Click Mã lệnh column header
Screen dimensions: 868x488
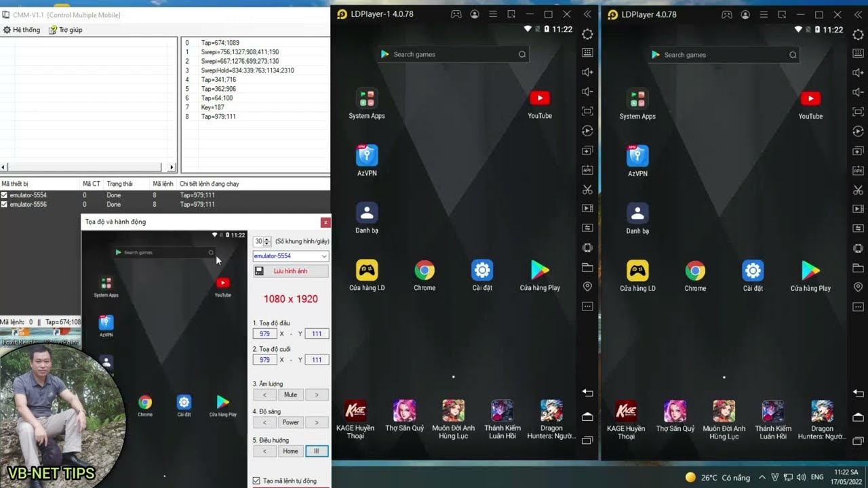163,184
